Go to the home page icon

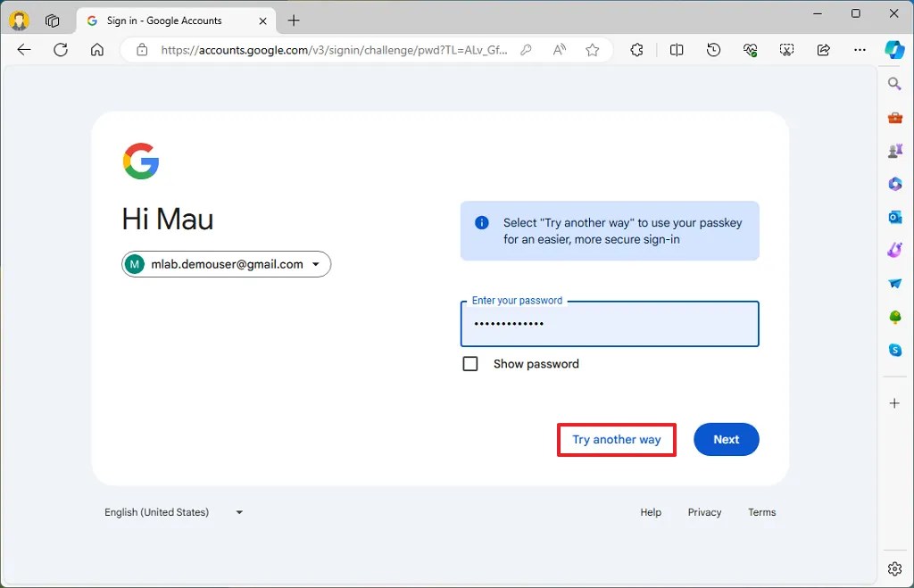click(x=97, y=50)
